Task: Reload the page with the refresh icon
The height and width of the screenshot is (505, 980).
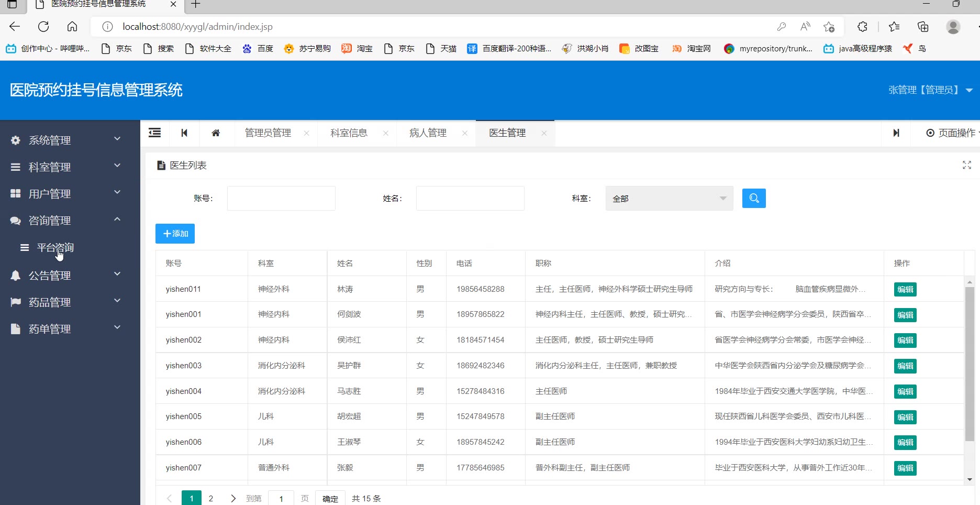Action: click(43, 26)
